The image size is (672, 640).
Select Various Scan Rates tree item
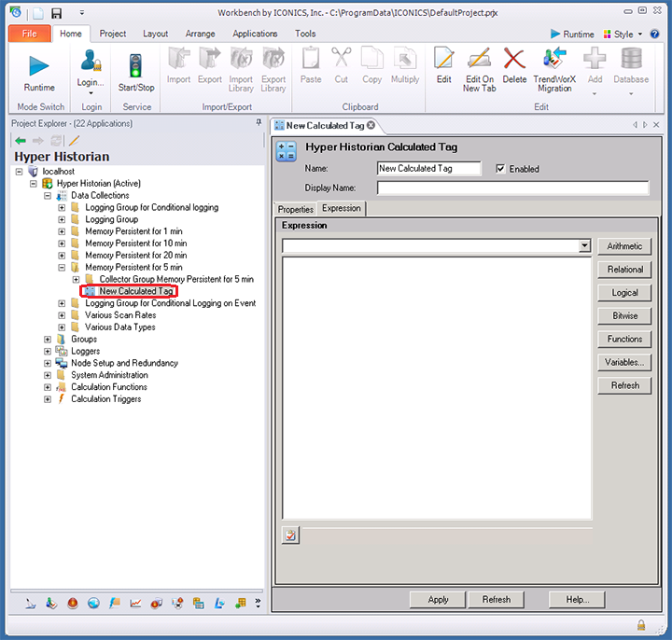tap(119, 315)
